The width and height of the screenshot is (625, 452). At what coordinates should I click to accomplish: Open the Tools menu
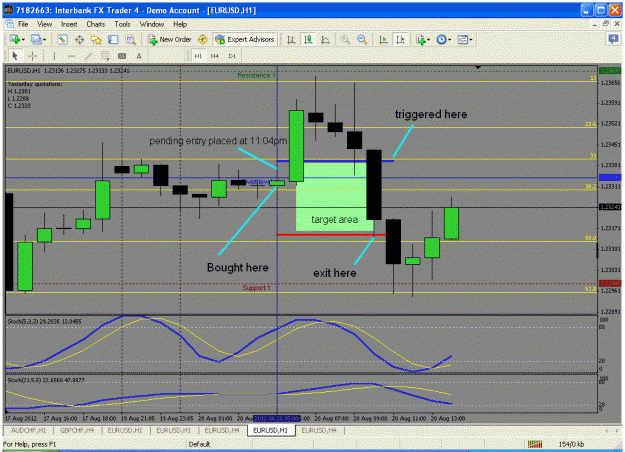tap(122, 24)
